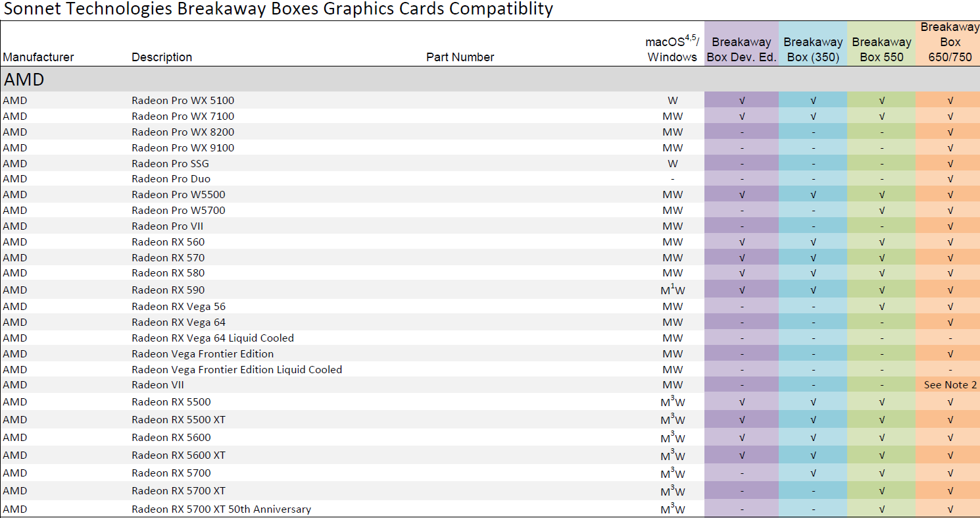Screen dimensions: 980x518
Task: Select the Radeon Pro Duo description cell
Action: coord(171,179)
